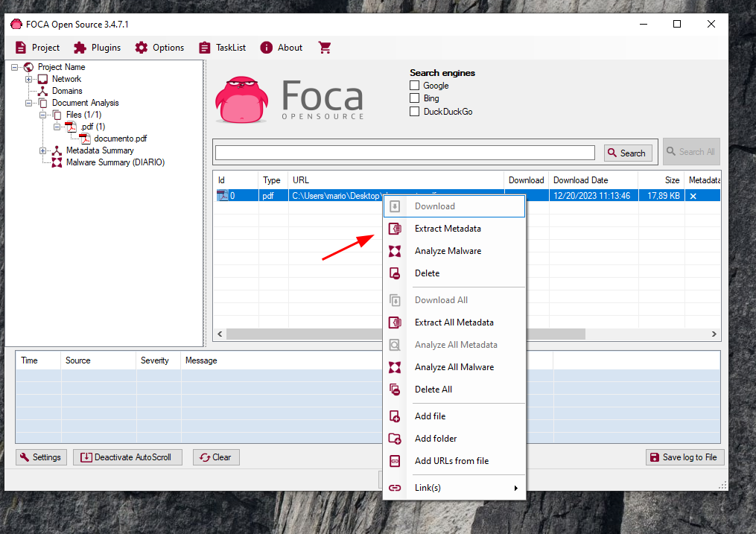Click the Clear log button
The width and height of the screenshot is (756, 534).
point(216,457)
